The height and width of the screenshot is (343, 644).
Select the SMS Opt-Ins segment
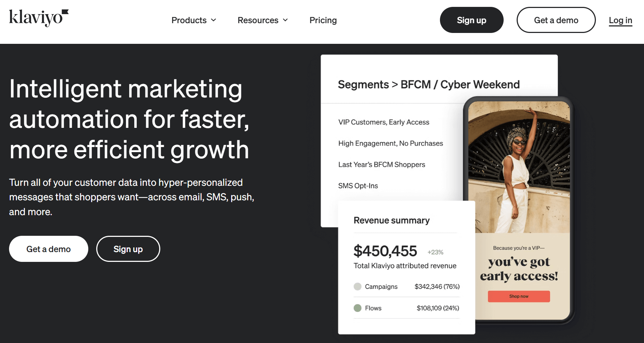pos(358,186)
